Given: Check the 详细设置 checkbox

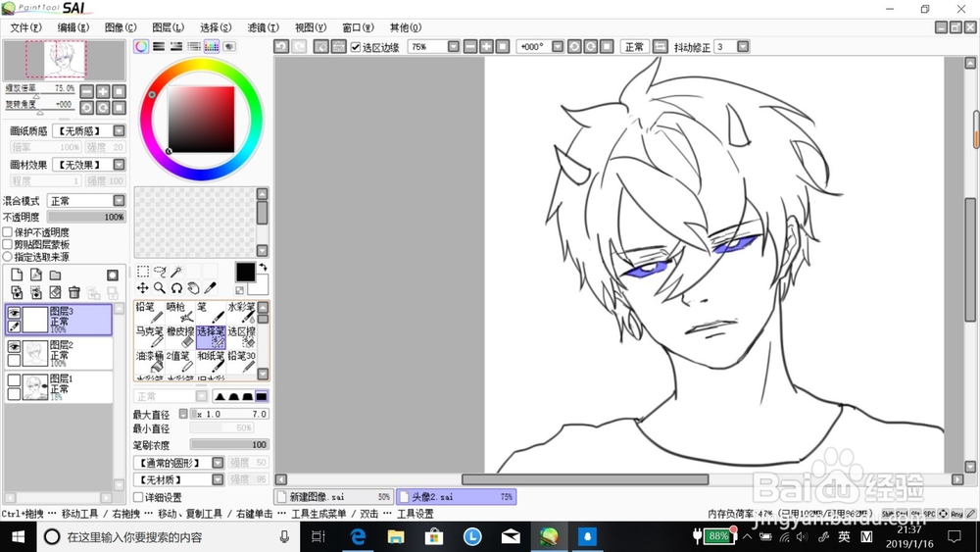Looking at the screenshot, I should (139, 498).
